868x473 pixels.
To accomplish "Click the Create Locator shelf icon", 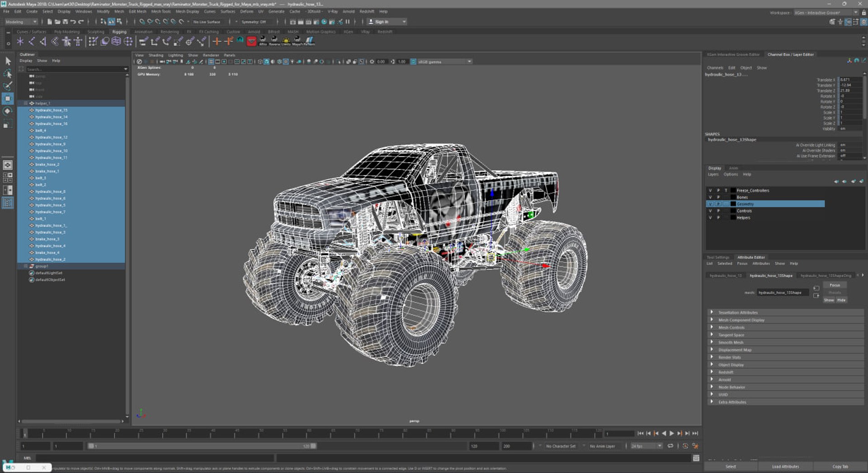I will (x=20, y=42).
